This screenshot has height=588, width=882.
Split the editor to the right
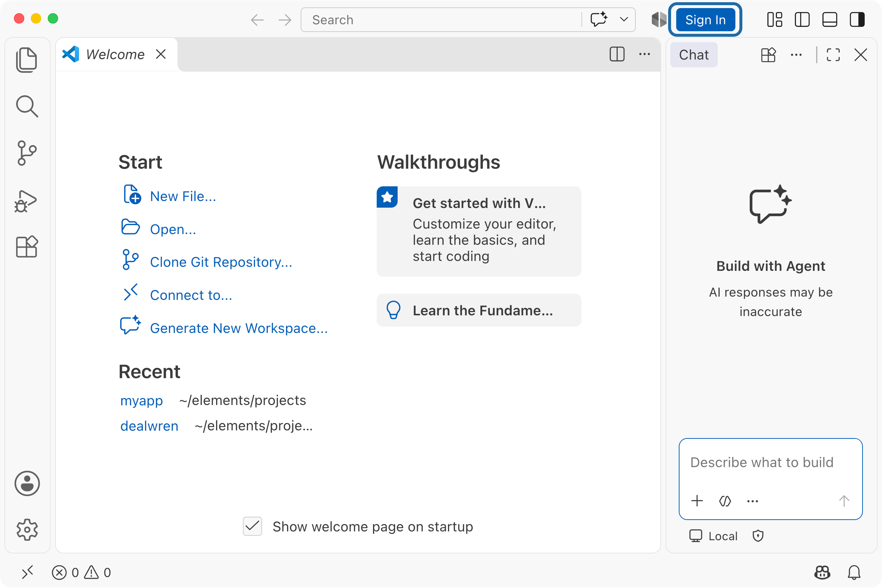click(x=617, y=54)
